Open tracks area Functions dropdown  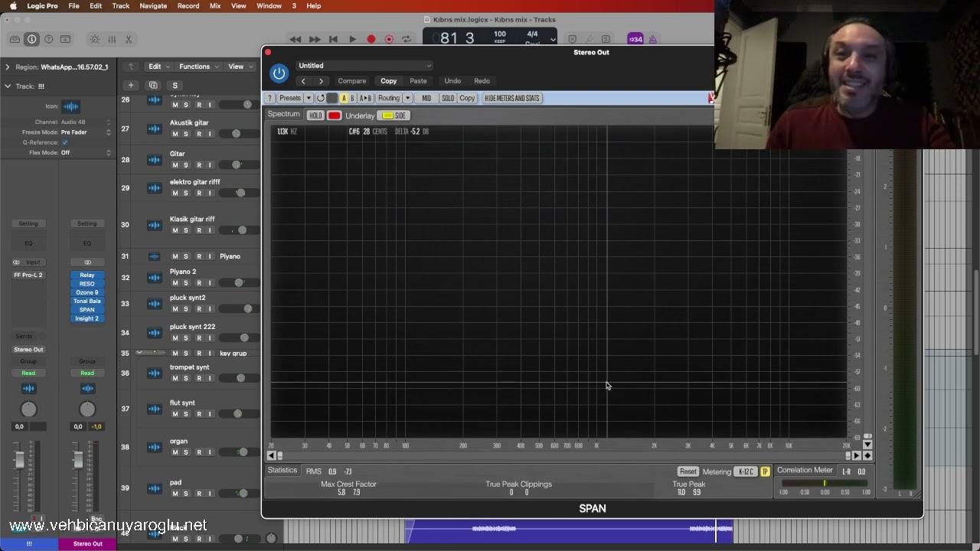click(x=198, y=67)
